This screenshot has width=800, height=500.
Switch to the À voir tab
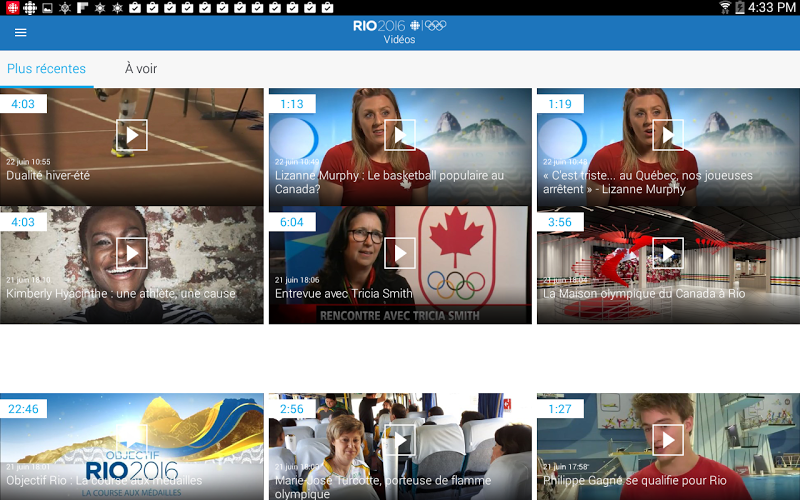(141, 69)
